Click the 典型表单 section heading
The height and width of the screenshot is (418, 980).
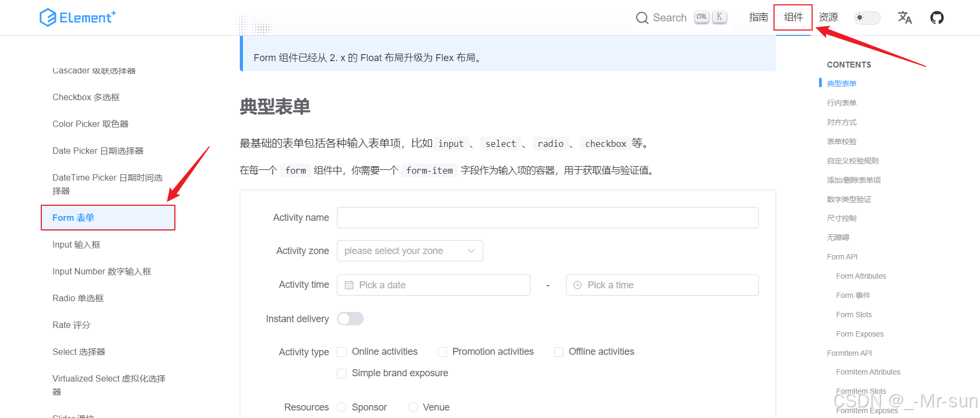click(x=275, y=106)
